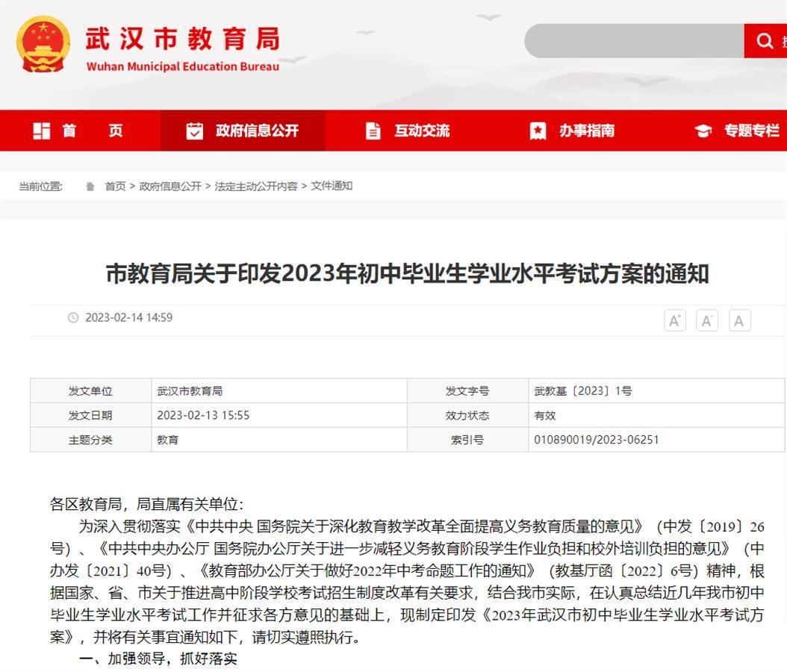Viewport: 787px width, 672px height.
Task: Click the small home icon in breadcrumb
Action: click(90, 187)
